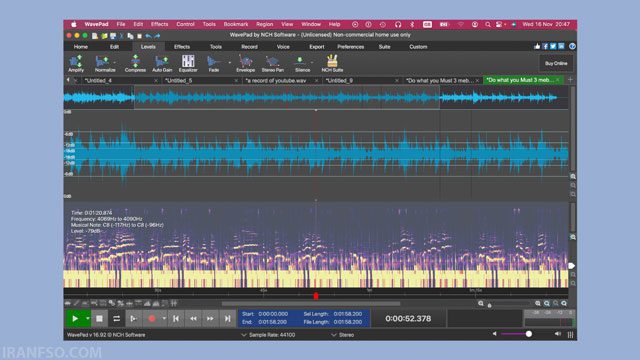Select the Fade tool icon

coord(213,61)
